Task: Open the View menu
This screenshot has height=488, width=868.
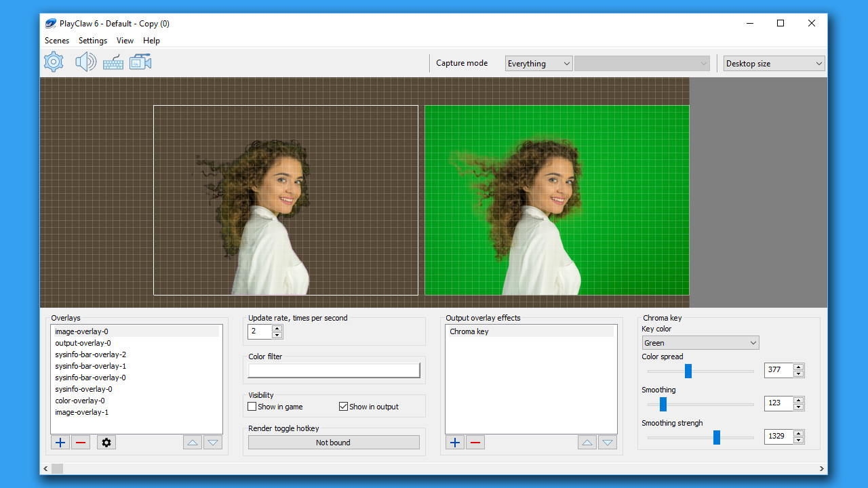Action: click(x=125, y=41)
